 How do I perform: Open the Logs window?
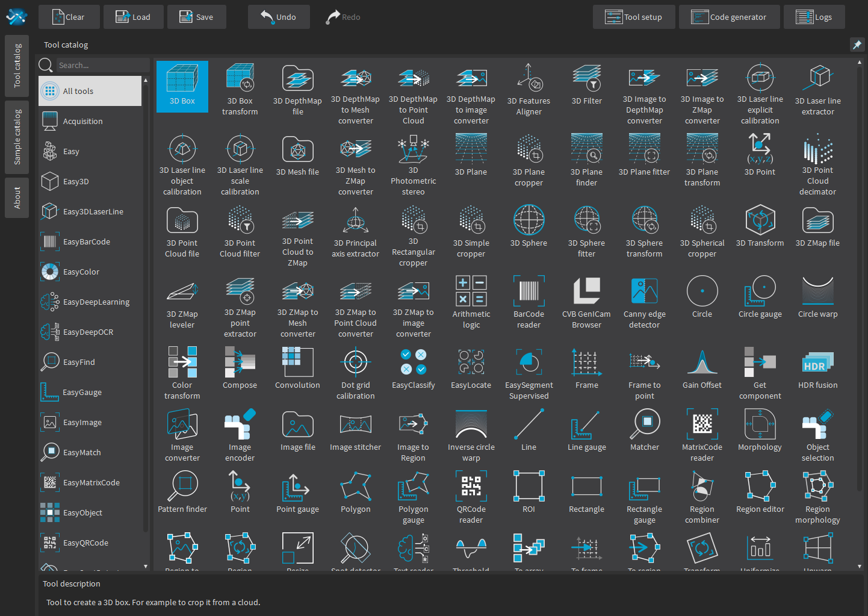coord(814,17)
